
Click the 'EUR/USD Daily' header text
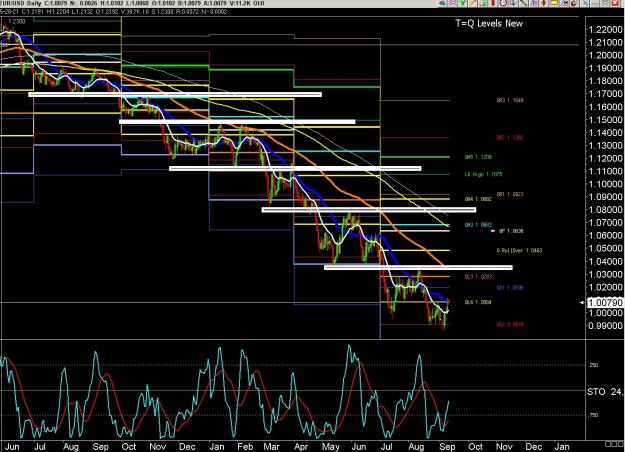tap(20, 3)
